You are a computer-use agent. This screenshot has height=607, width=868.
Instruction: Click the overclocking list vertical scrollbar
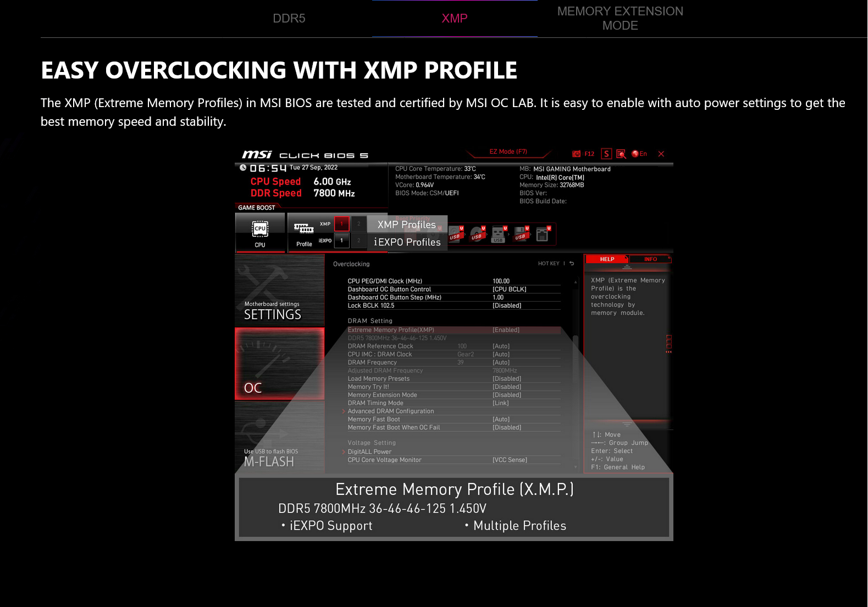(576, 374)
